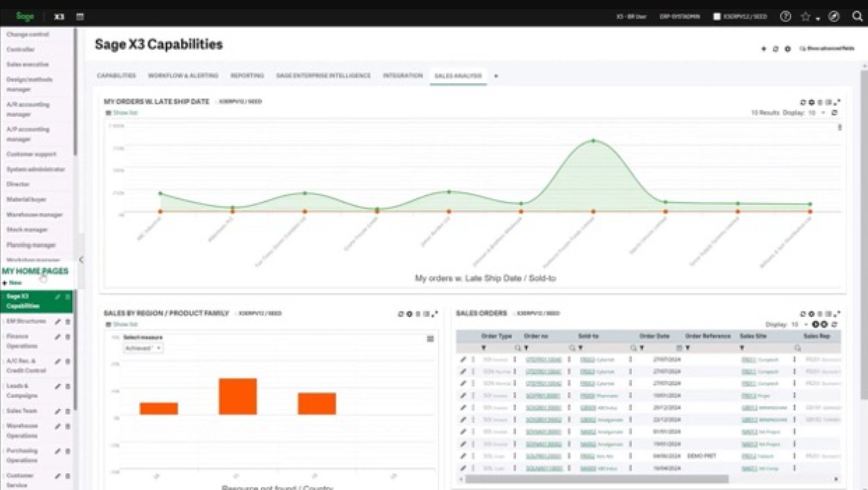Viewport: 868px width, 490px height.
Task: Click the search magnifier in top bar
Action: (857, 17)
